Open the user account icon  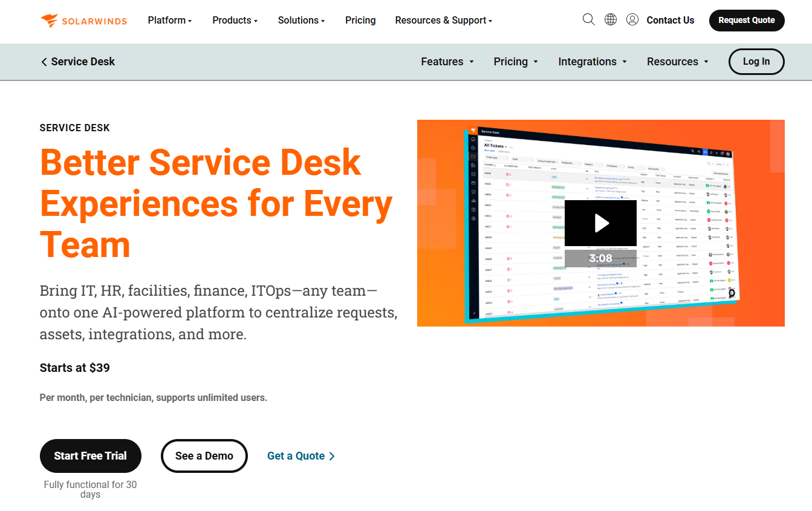click(632, 20)
